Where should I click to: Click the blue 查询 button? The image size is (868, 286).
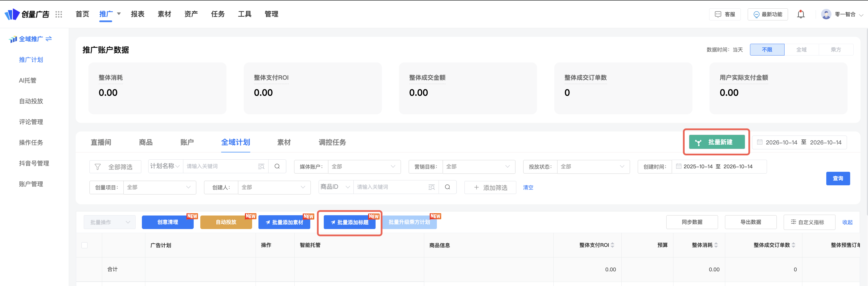click(838, 178)
